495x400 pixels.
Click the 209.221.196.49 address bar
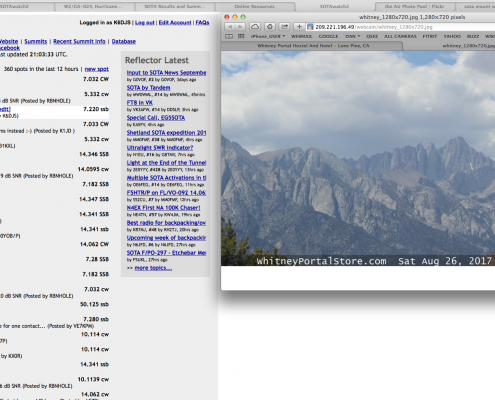400,27
